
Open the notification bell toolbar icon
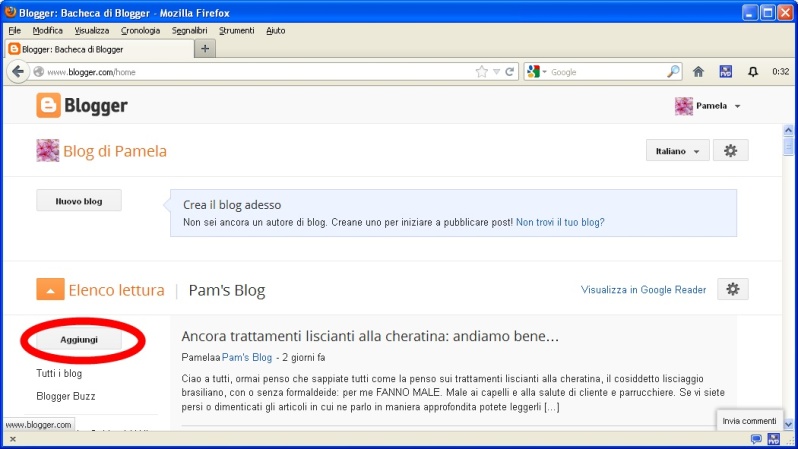point(753,72)
